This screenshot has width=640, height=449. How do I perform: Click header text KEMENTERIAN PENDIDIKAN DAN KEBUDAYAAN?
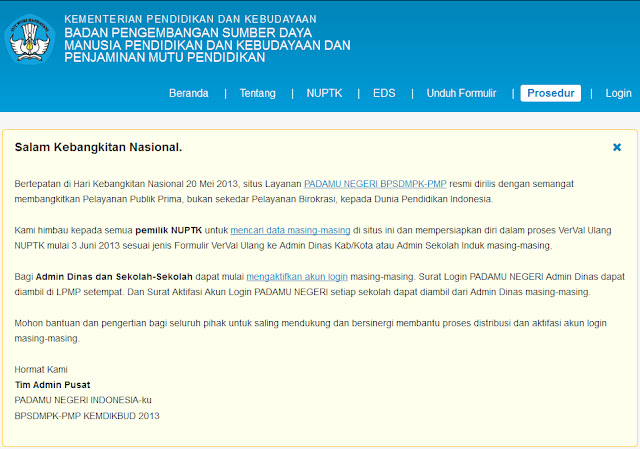click(190, 19)
